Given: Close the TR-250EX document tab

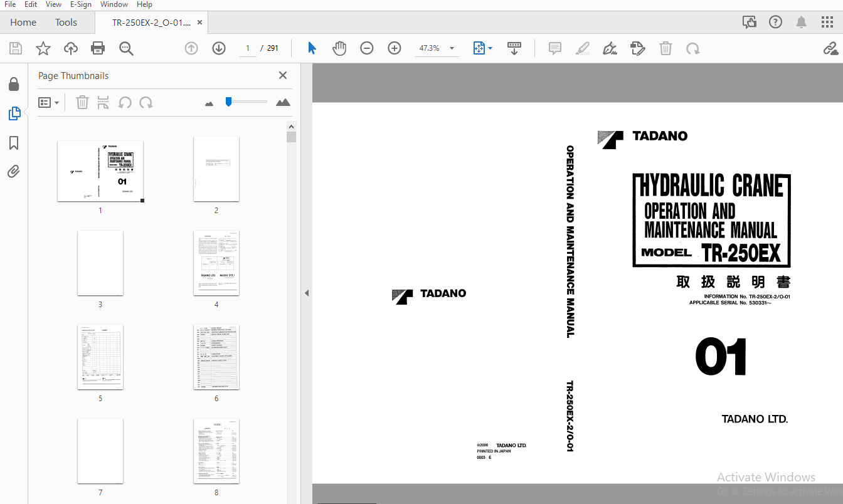Looking at the screenshot, I should 199,23.
